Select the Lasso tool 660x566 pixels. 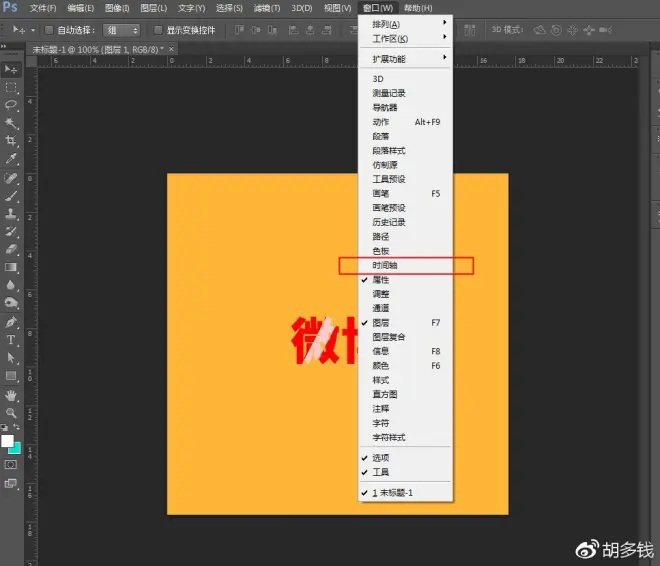click(11, 105)
